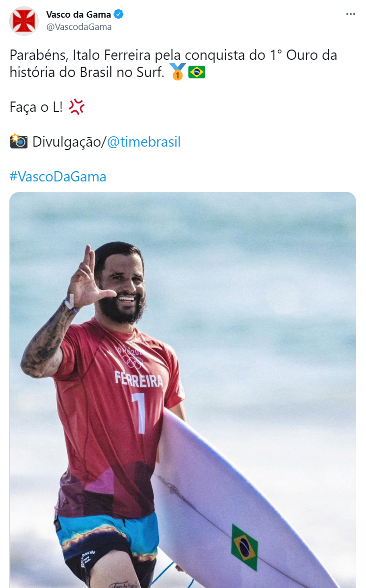Click the FERREIRA name on the jersey
Screen dimensions: 366x588
tap(139, 379)
